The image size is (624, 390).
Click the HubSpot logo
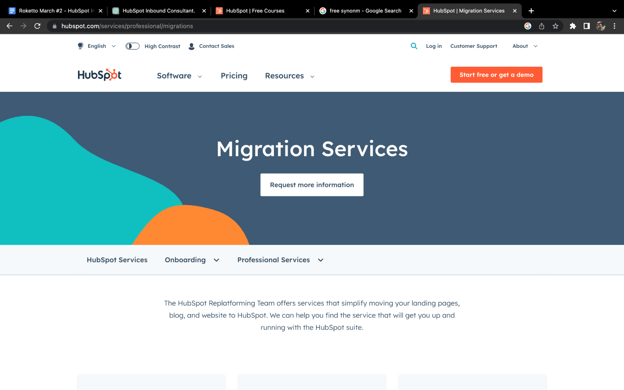[x=99, y=75]
